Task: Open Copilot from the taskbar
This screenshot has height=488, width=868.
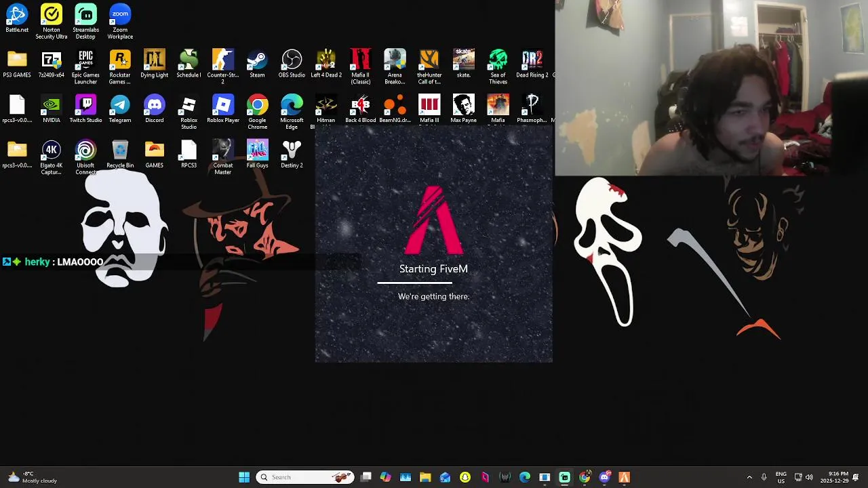Action: point(386,477)
